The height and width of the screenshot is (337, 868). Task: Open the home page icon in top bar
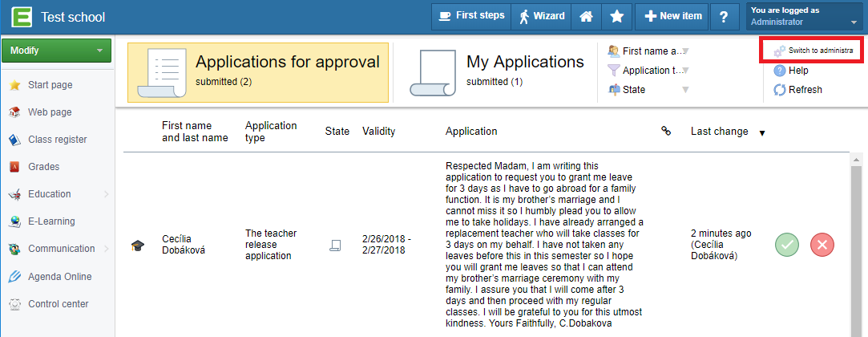point(586,17)
